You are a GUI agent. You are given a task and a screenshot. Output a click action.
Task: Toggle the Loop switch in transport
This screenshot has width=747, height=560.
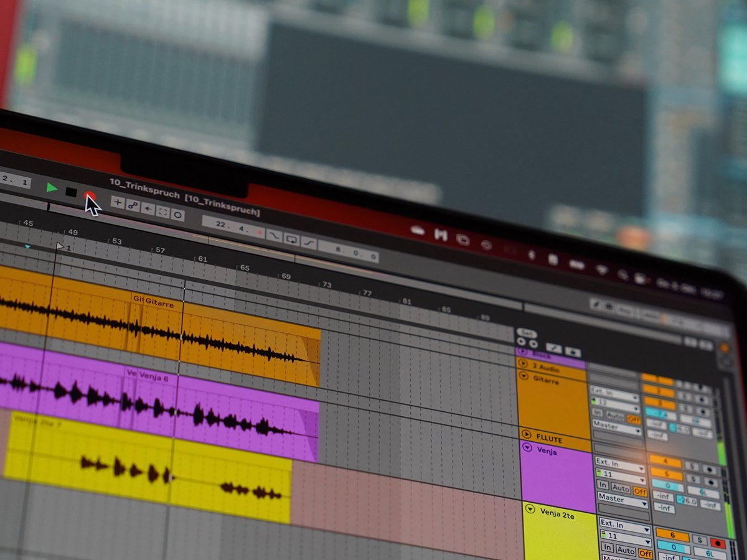point(291,239)
